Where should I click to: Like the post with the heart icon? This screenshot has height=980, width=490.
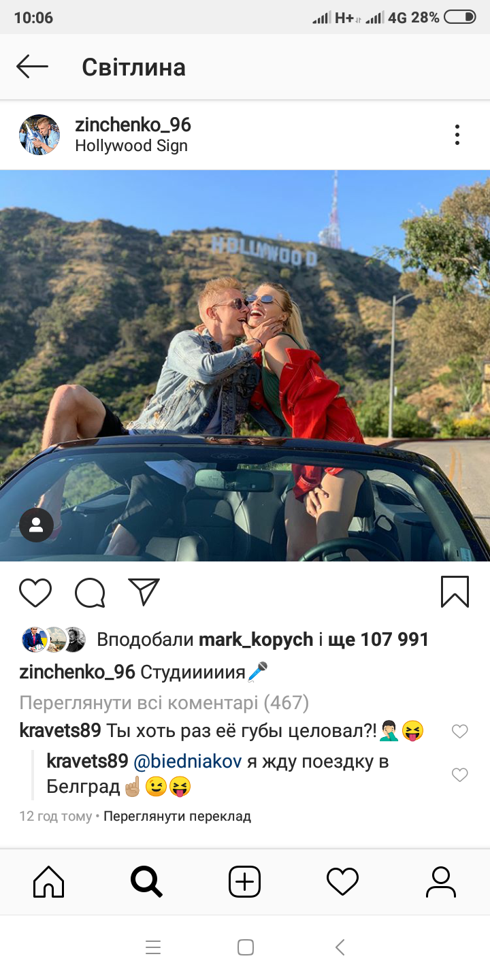tap(35, 592)
